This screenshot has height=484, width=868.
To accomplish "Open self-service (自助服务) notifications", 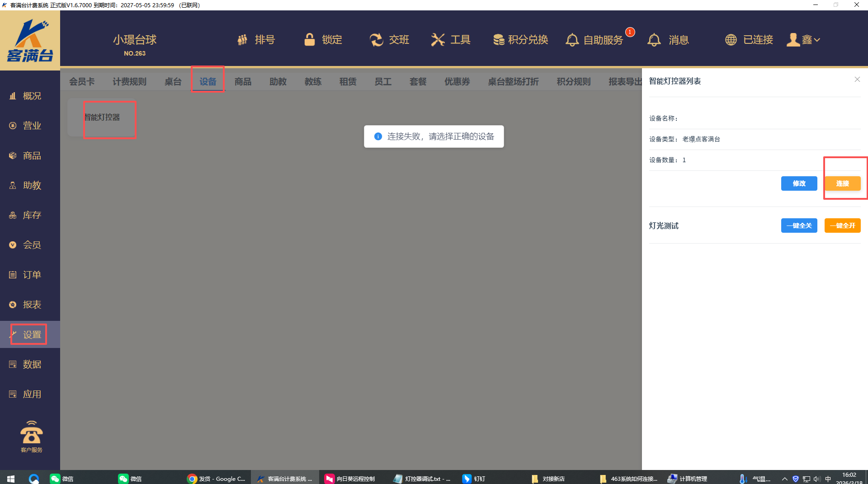I will [x=594, y=40].
